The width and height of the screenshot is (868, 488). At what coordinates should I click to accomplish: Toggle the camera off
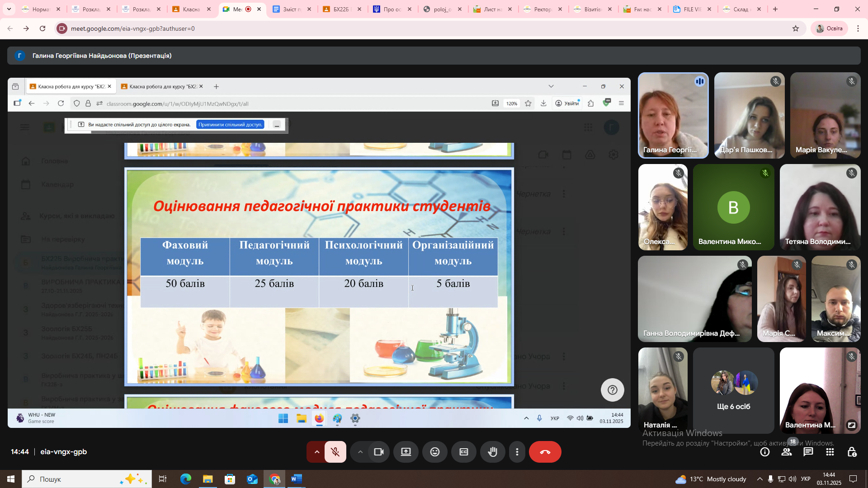(x=379, y=452)
